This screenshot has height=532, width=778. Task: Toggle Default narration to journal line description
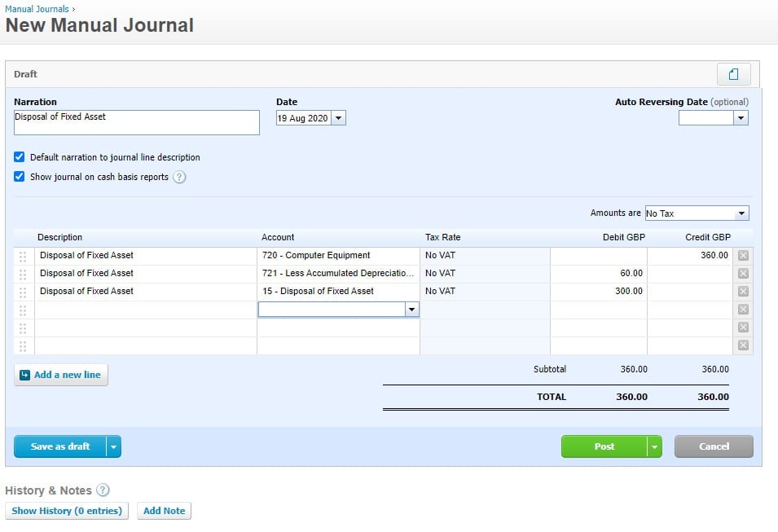[x=20, y=157]
